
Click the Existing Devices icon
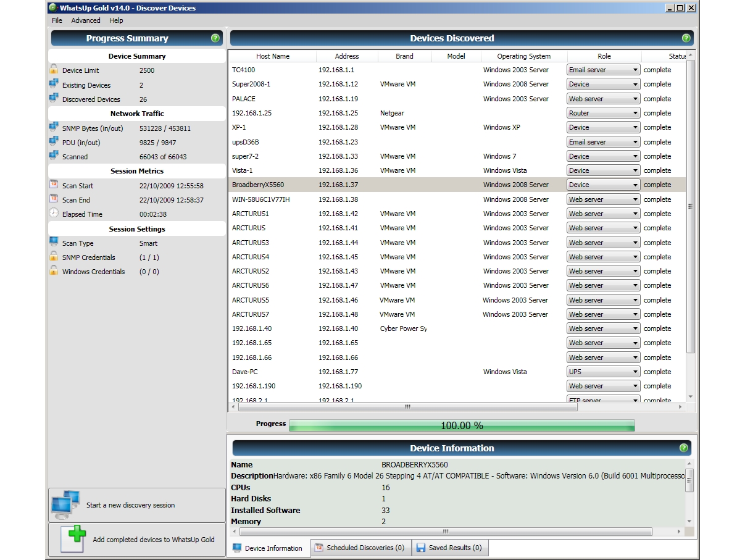point(54,85)
